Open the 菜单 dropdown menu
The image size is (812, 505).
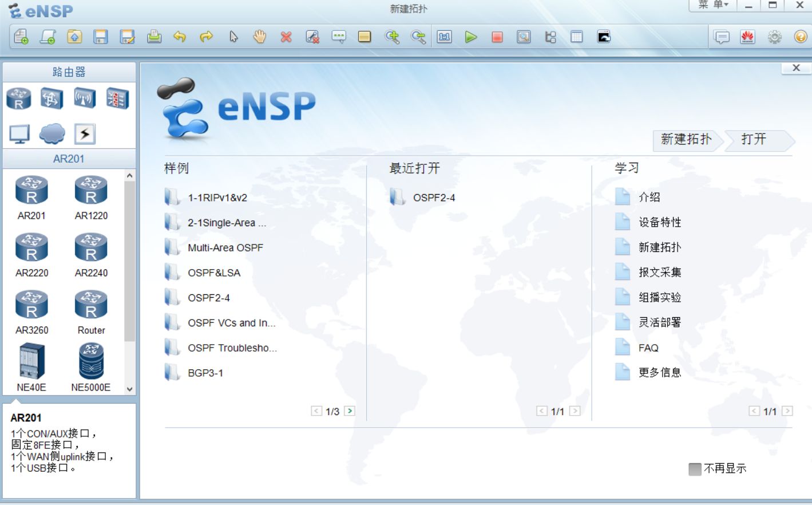tap(712, 5)
